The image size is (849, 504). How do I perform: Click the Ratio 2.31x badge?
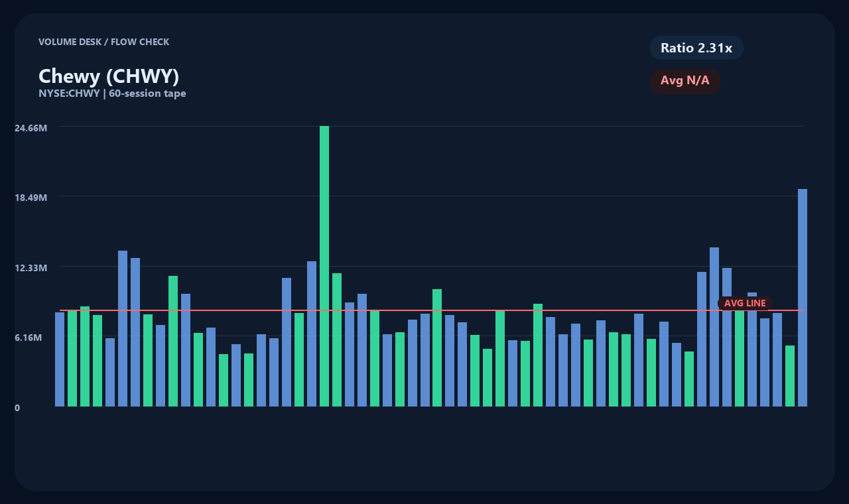[696, 48]
